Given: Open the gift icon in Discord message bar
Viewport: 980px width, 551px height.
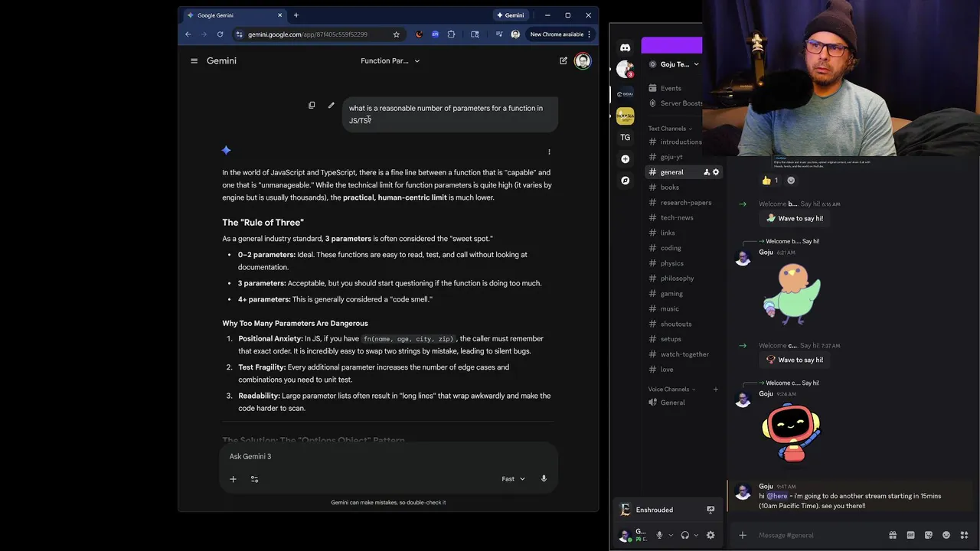Looking at the screenshot, I should pyautogui.click(x=892, y=535).
